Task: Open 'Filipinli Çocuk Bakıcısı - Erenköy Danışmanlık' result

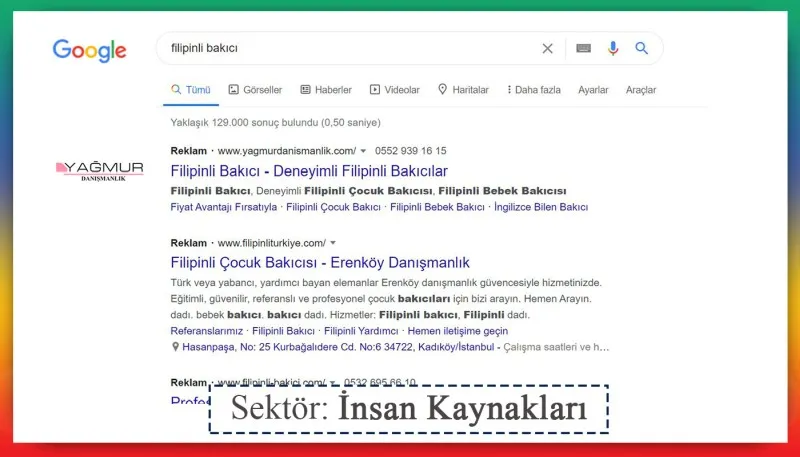Action: point(320,263)
